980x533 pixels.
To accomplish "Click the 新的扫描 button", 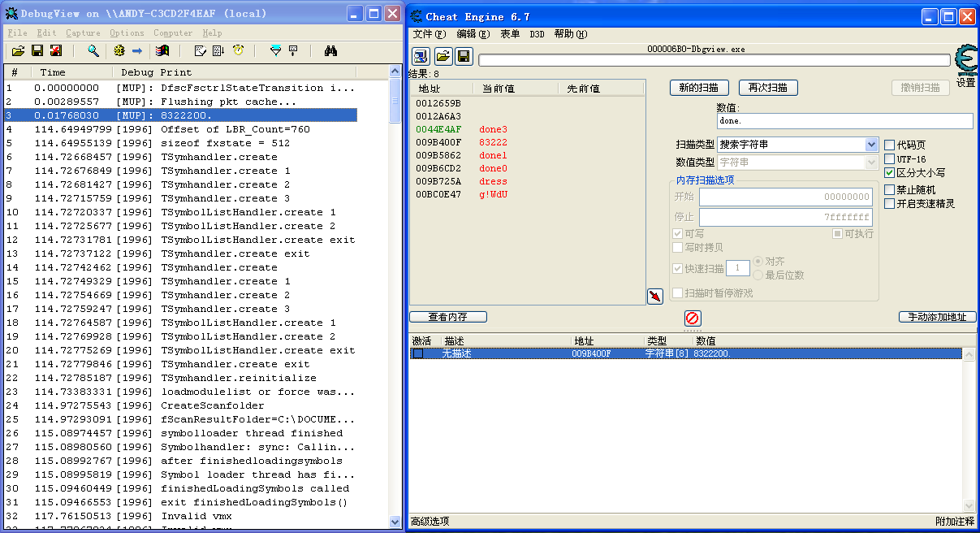I will [x=699, y=87].
